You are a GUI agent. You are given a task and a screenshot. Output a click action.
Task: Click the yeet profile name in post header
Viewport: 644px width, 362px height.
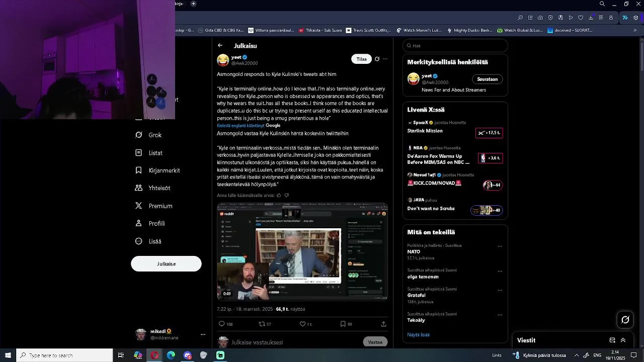point(236,57)
